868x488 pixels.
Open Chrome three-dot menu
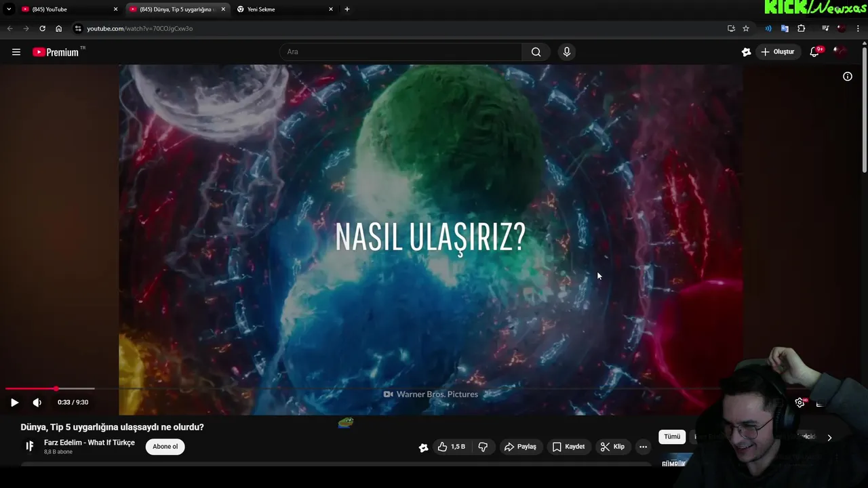858,28
